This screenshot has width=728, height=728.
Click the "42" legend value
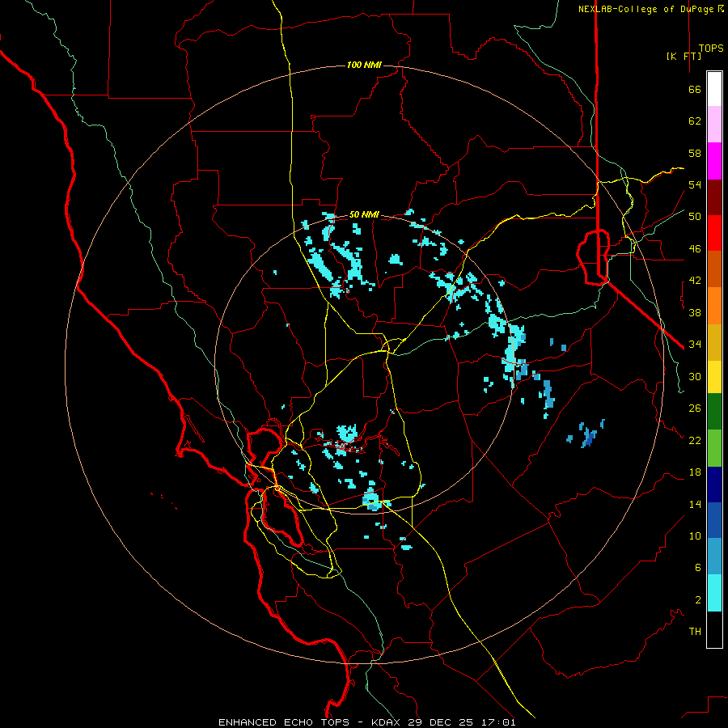(695, 281)
